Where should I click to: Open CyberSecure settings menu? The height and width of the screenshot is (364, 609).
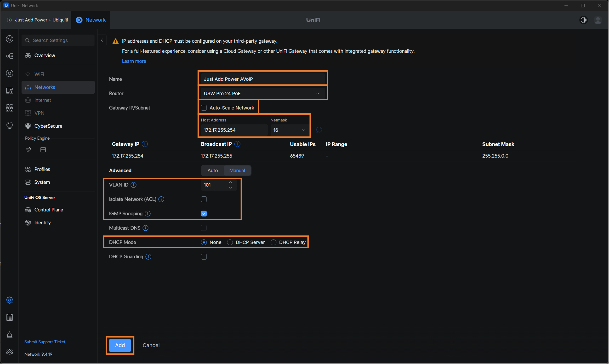click(x=48, y=126)
